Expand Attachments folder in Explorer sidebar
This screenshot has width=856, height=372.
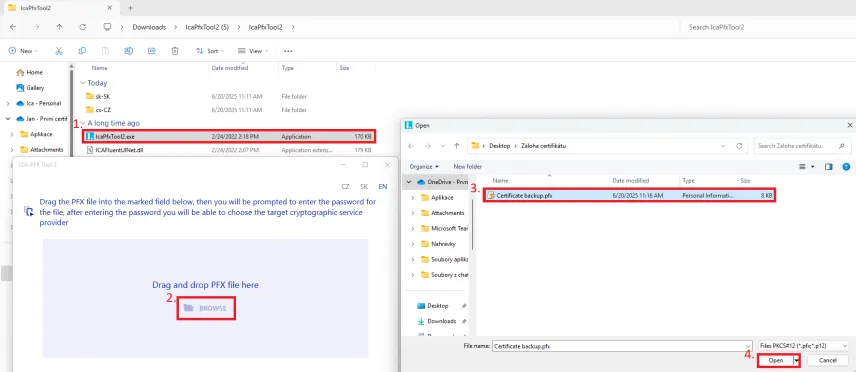click(12, 150)
